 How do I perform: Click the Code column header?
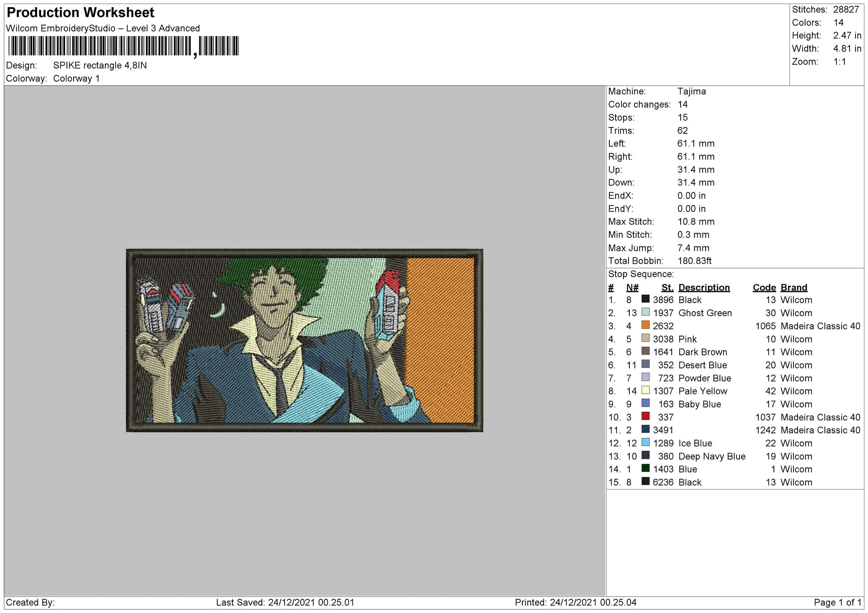764,288
